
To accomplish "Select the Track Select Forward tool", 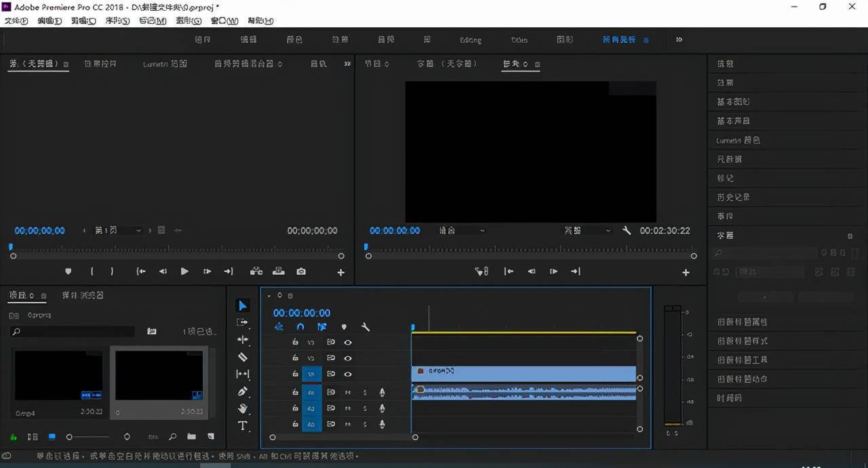I will tap(243, 323).
